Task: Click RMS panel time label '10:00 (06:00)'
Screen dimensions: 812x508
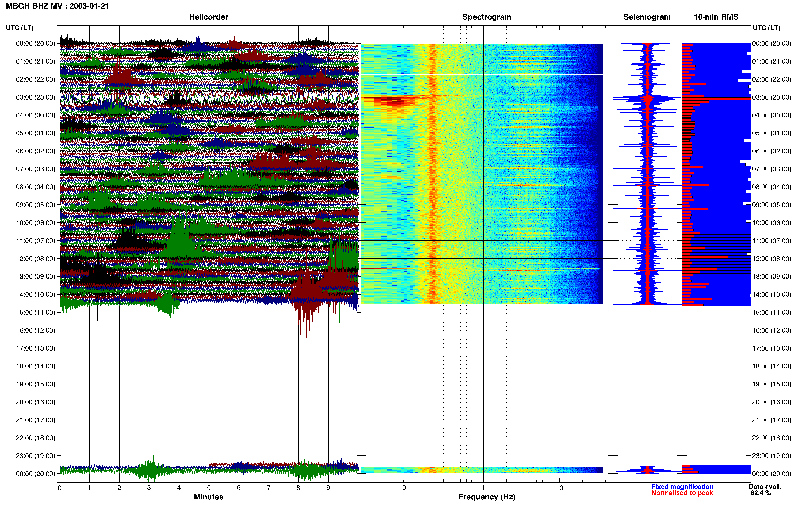Action: 772,223
